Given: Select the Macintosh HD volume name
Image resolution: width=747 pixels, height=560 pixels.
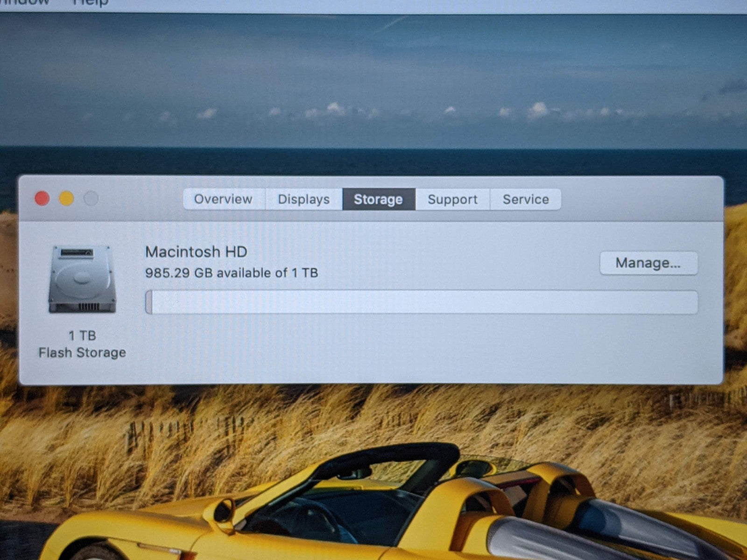Looking at the screenshot, I should [196, 252].
